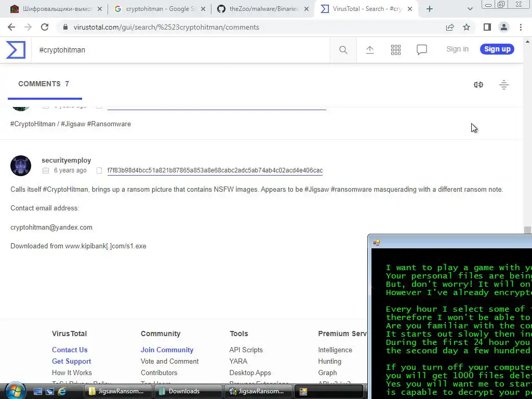Click the API Scripts footer link
This screenshot has height=399, width=532.
tap(246, 350)
